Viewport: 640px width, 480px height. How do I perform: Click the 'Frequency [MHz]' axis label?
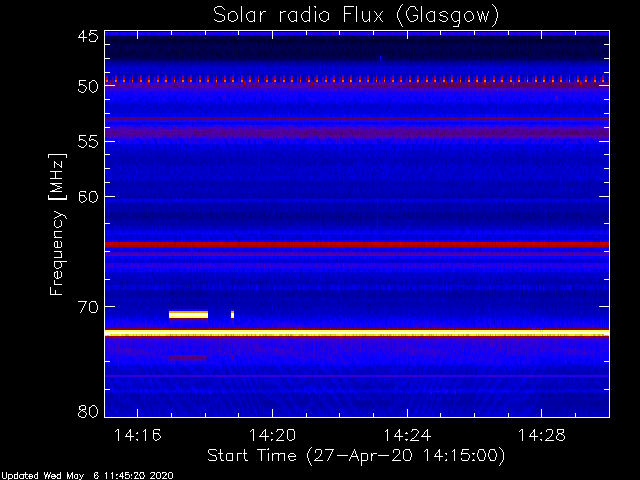57,224
